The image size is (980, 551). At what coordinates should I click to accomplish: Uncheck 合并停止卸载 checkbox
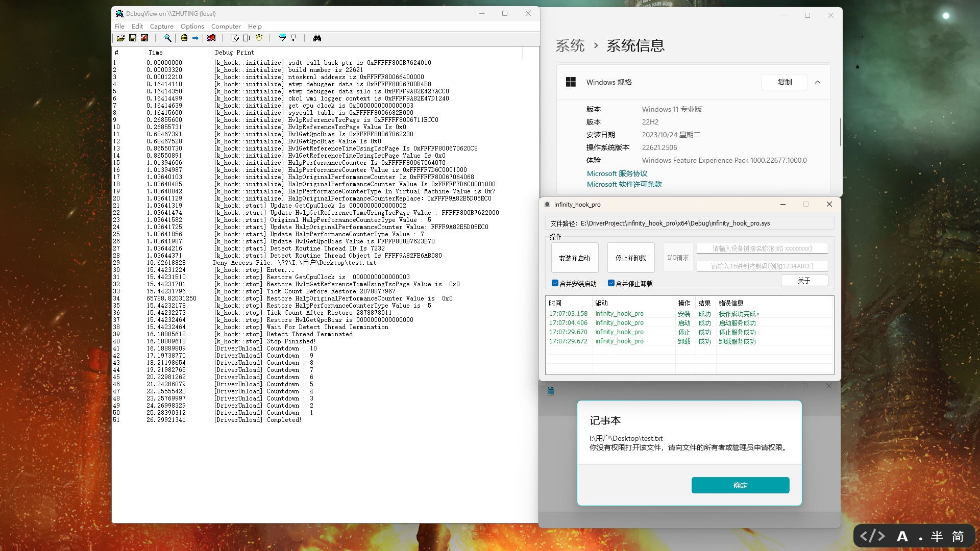coord(611,283)
